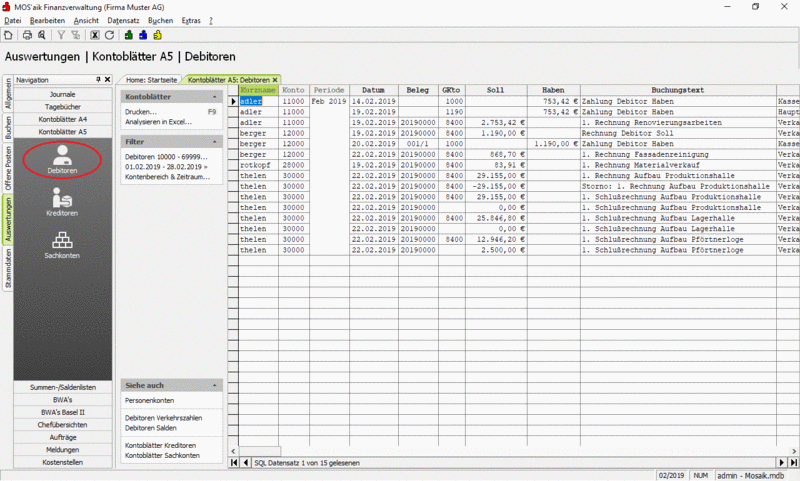Click the boxed X toolbar icon
Screen dimensions: 800x481
[95, 35]
